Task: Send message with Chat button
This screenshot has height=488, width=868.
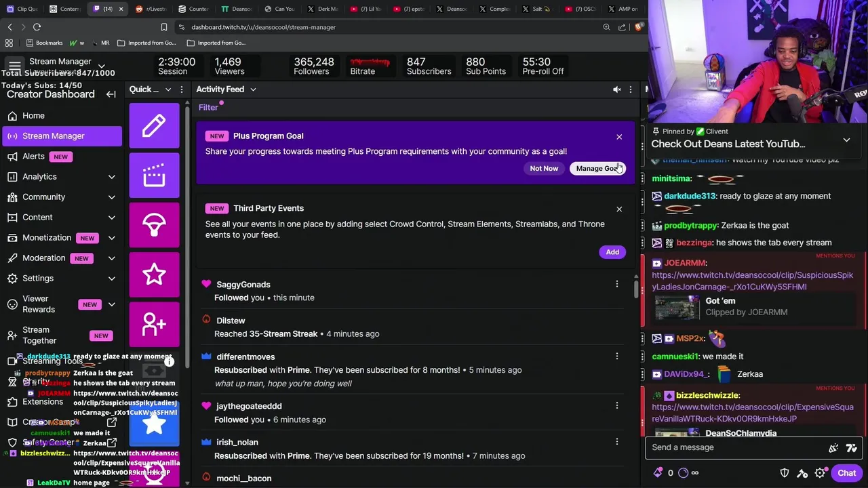Action: (x=846, y=473)
